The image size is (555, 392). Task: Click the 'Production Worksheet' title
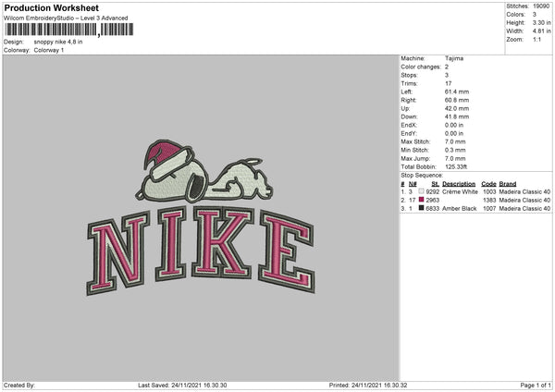51,7
